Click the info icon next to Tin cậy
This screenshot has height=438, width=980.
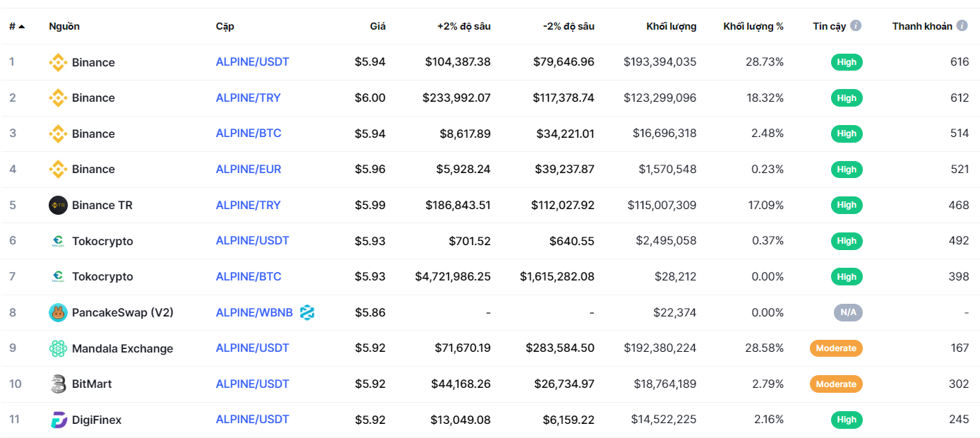point(856,26)
